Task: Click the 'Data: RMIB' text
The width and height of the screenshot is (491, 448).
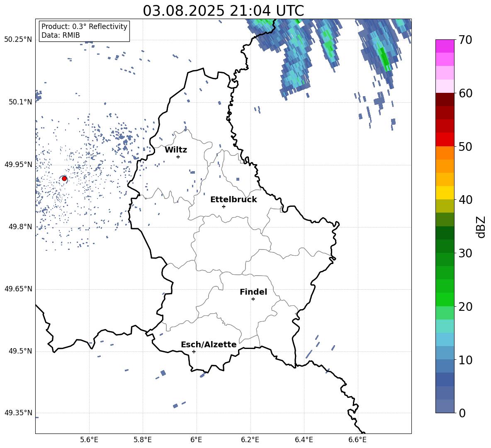Action: [x=61, y=35]
